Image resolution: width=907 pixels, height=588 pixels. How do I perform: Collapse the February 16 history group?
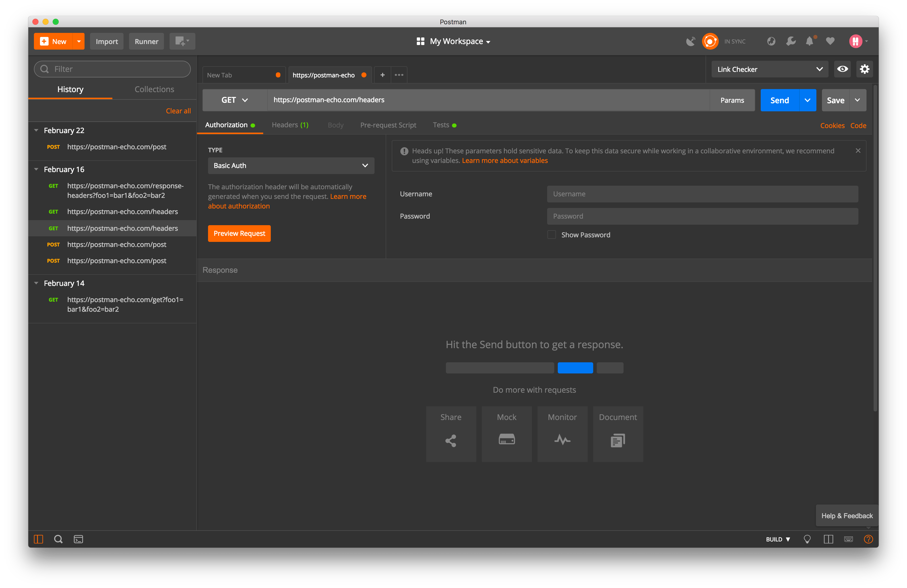36,169
